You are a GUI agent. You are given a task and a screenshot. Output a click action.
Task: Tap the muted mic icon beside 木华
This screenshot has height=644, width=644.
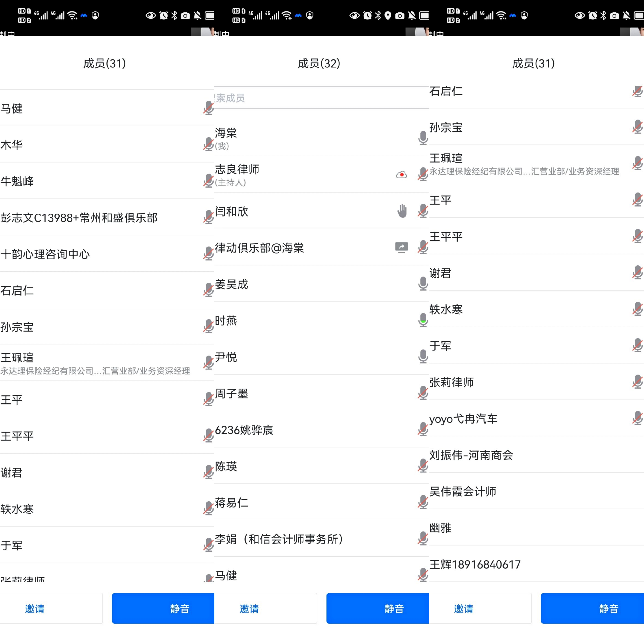pos(209,144)
